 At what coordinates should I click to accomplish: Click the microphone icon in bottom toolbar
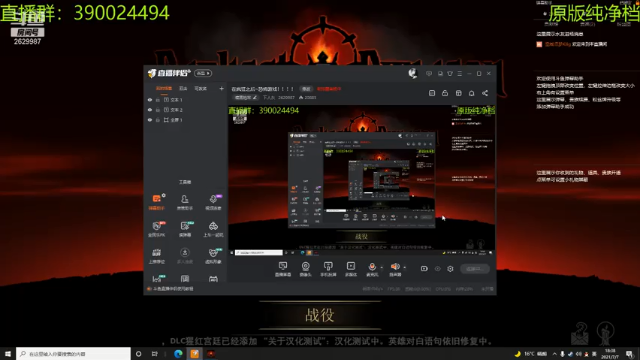tap(372, 267)
